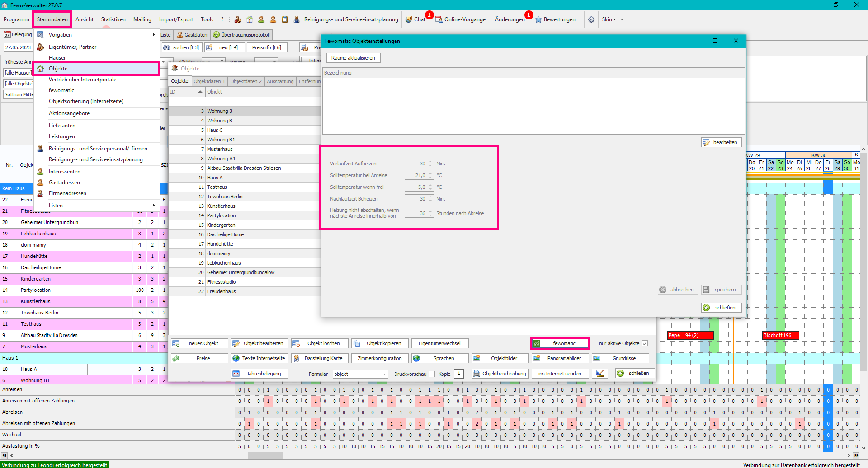
Task: Click the Interessenten person icon in the menu
Action: (x=40, y=172)
